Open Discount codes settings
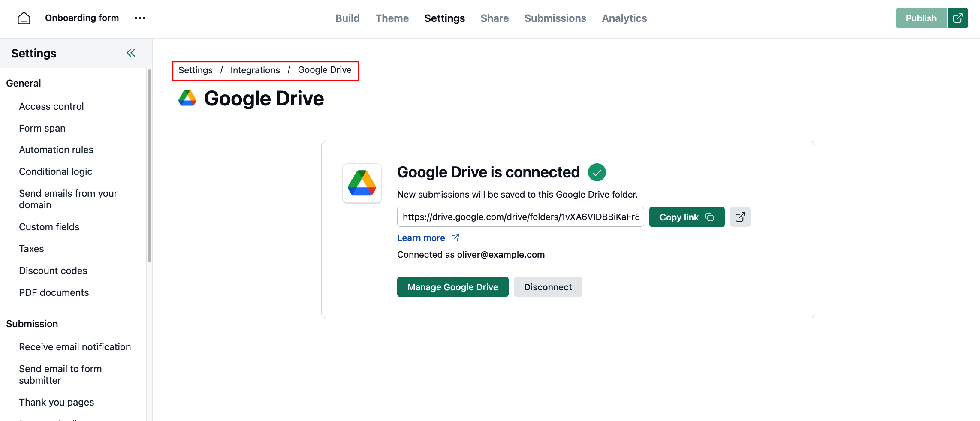 coord(53,271)
